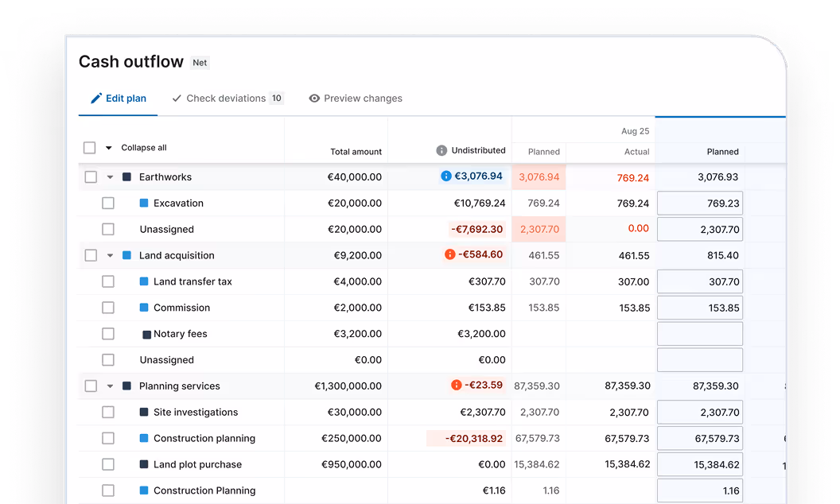Click the Construction Planning €1.16 color square

[144, 490]
